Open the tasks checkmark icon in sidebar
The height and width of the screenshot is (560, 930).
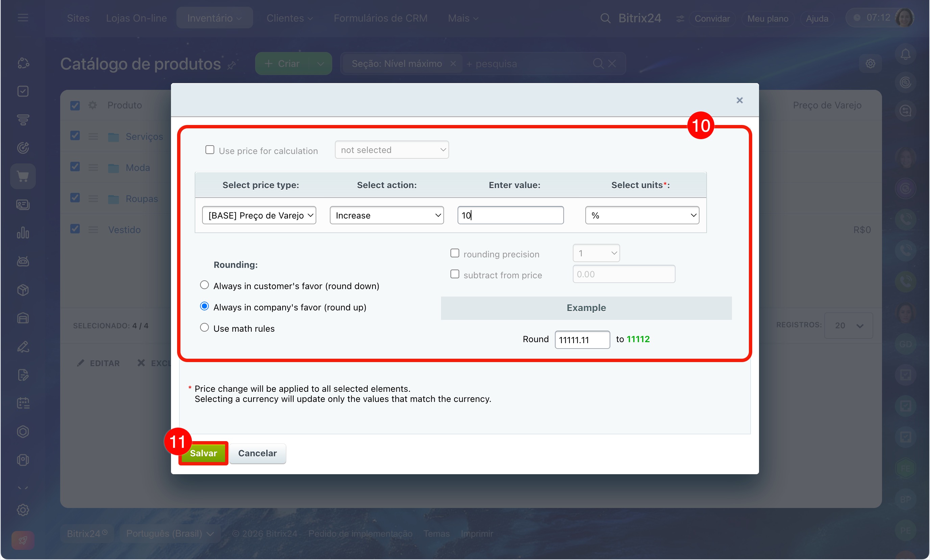(x=23, y=91)
